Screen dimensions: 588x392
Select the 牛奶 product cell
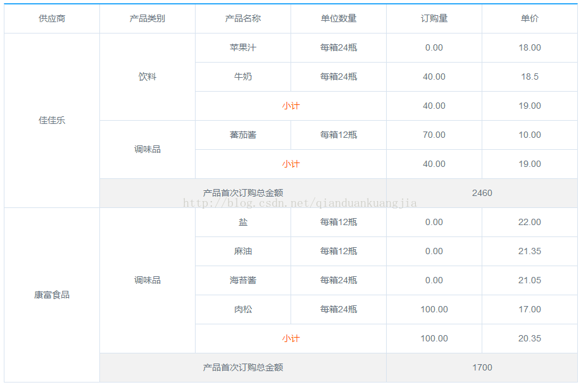(x=242, y=77)
